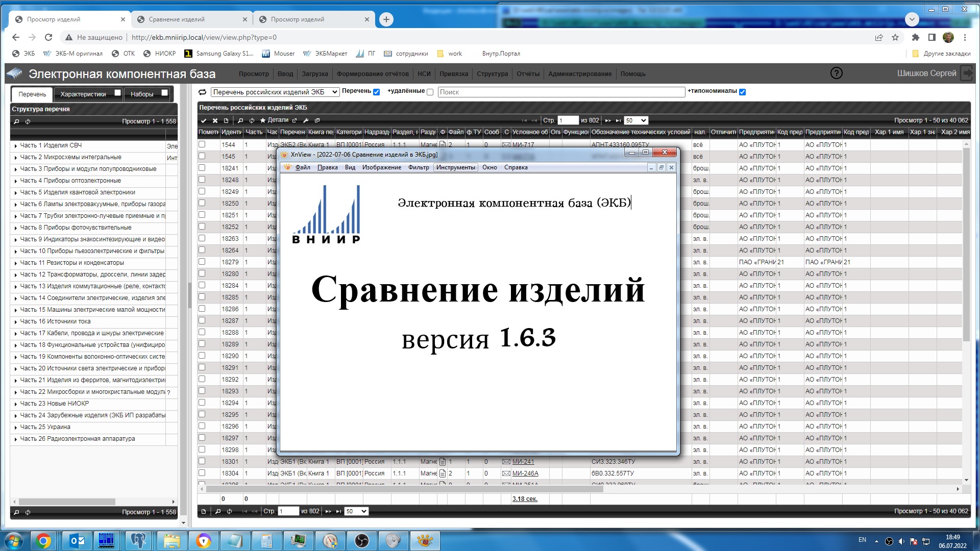The width and height of the screenshot is (980, 551).
Task: Go to the next page in the top pager
Action: pyautogui.click(x=608, y=121)
